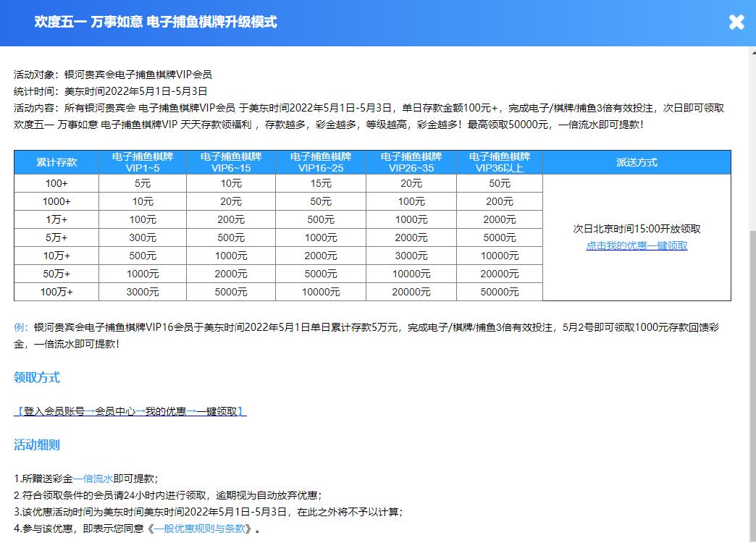This screenshot has width=756, height=543.
Task: Select the 5万+ deposit row label
Action: [56, 237]
